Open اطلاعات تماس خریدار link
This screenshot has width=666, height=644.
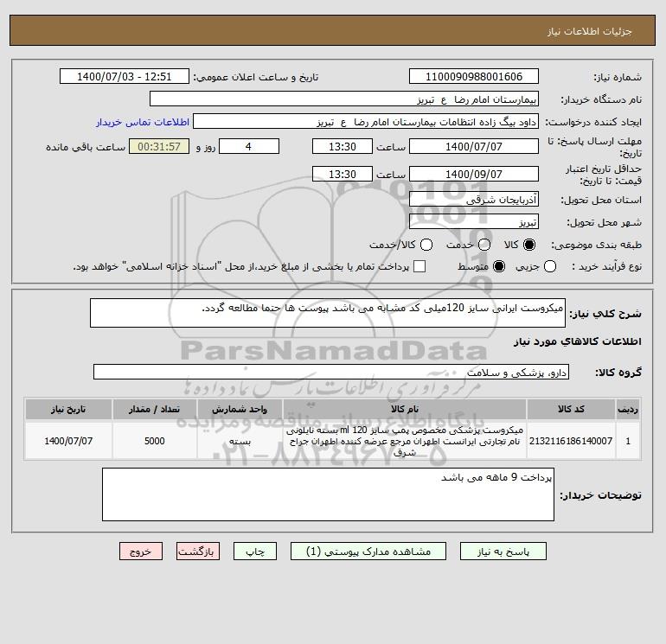click(143, 122)
